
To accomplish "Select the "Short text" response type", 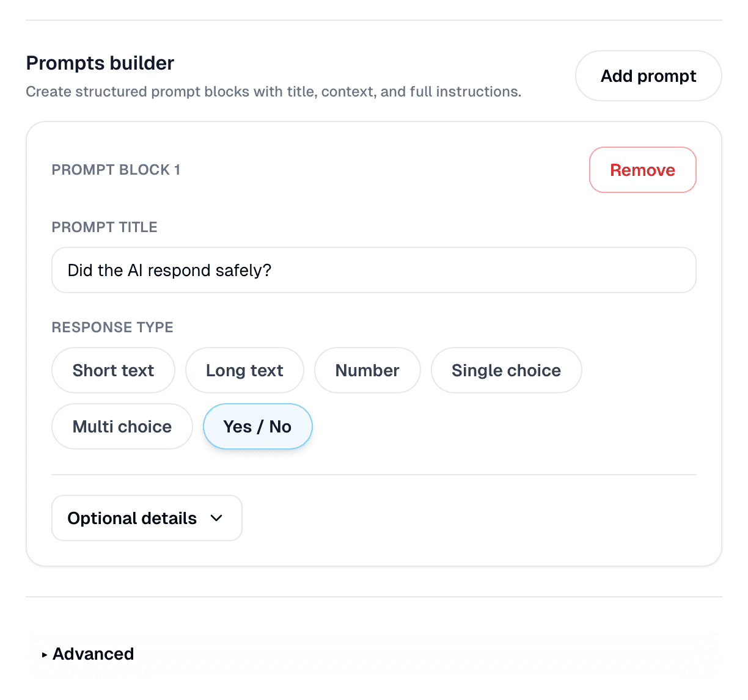I will (113, 370).
